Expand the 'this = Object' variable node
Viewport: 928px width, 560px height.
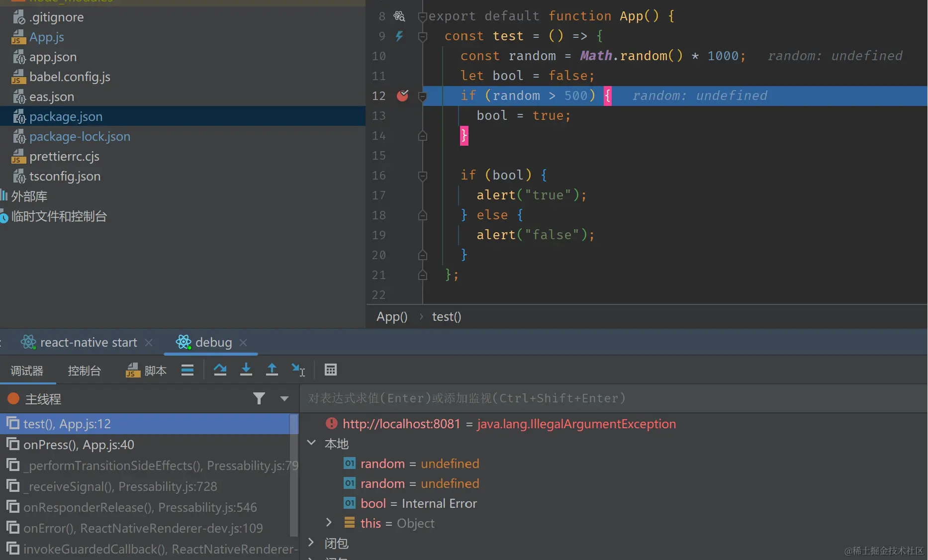coord(329,522)
